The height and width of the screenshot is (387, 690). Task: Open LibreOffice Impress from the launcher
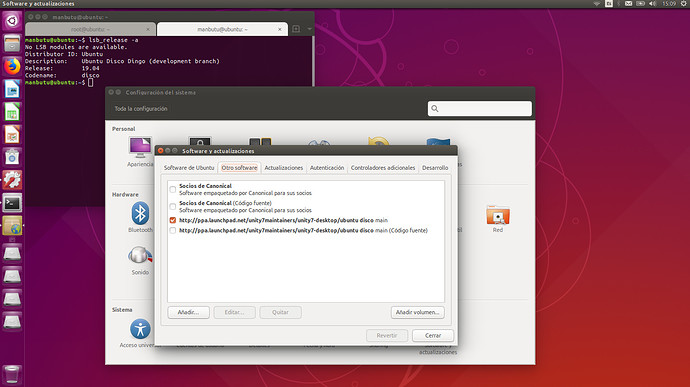[x=12, y=134]
